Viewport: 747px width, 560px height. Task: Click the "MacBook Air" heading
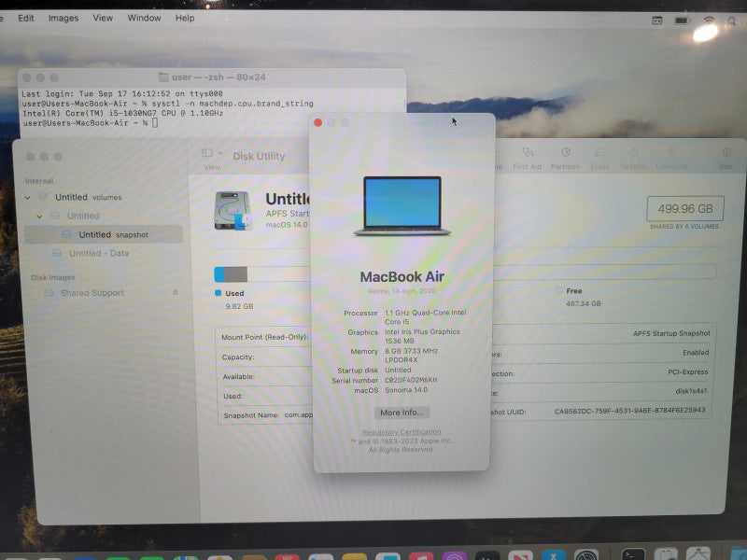pyautogui.click(x=402, y=276)
